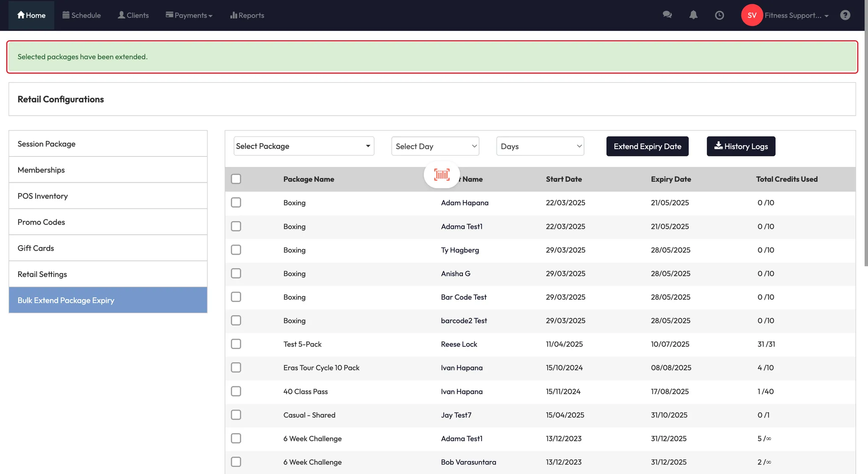Screen dimensions: 868x474
Task: Click the floating barcode scanner icon
Action: tap(442, 175)
